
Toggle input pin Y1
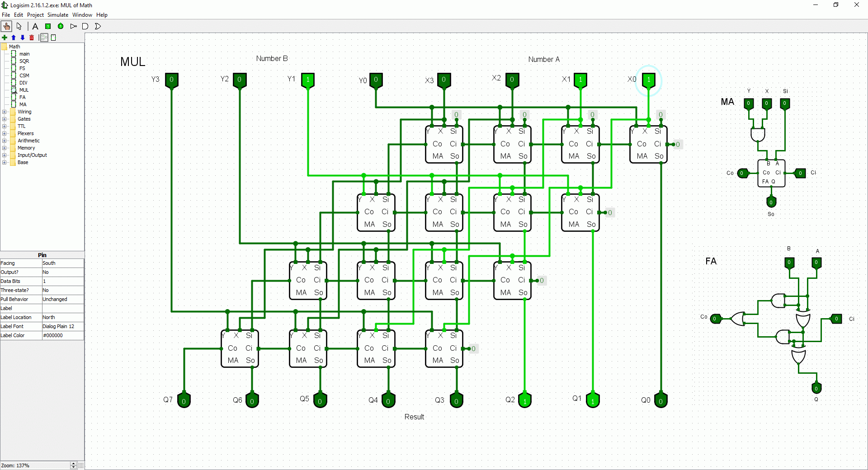pyautogui.click(x=307, y=80)
